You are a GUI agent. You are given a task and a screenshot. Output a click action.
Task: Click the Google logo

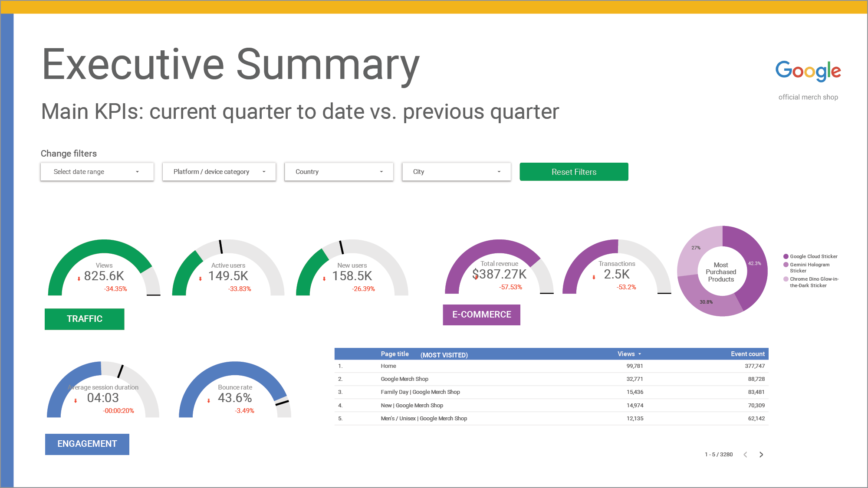(808, 71)
